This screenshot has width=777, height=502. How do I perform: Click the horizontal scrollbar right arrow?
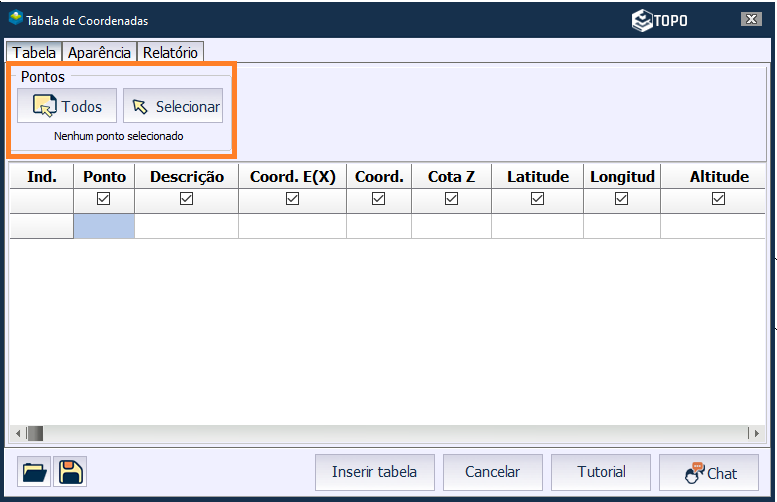[757, 433]
